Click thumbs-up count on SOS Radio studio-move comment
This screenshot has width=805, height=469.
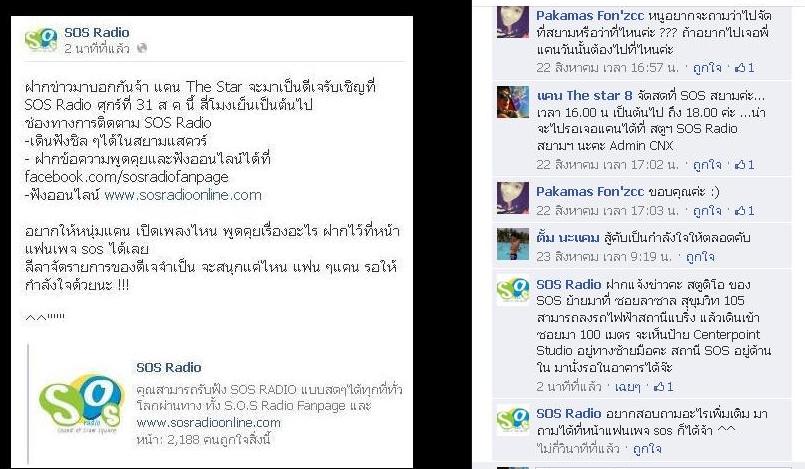[663, 386]
